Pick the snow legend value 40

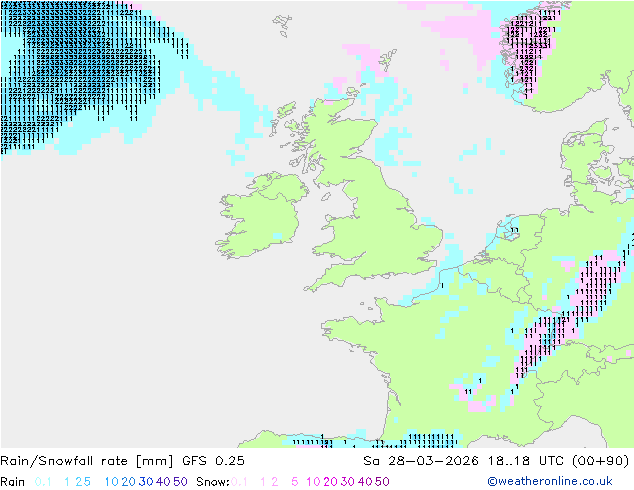tap(365, 482)
